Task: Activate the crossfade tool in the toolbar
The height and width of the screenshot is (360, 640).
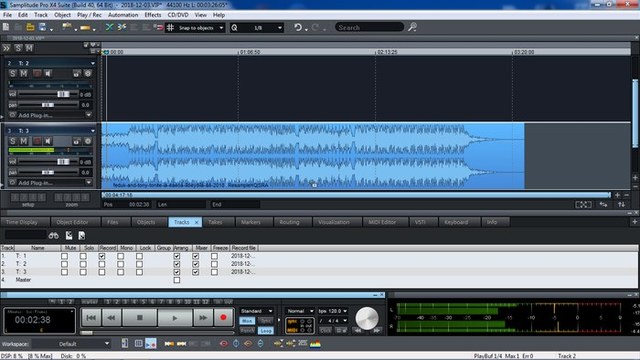Action: 109,27
